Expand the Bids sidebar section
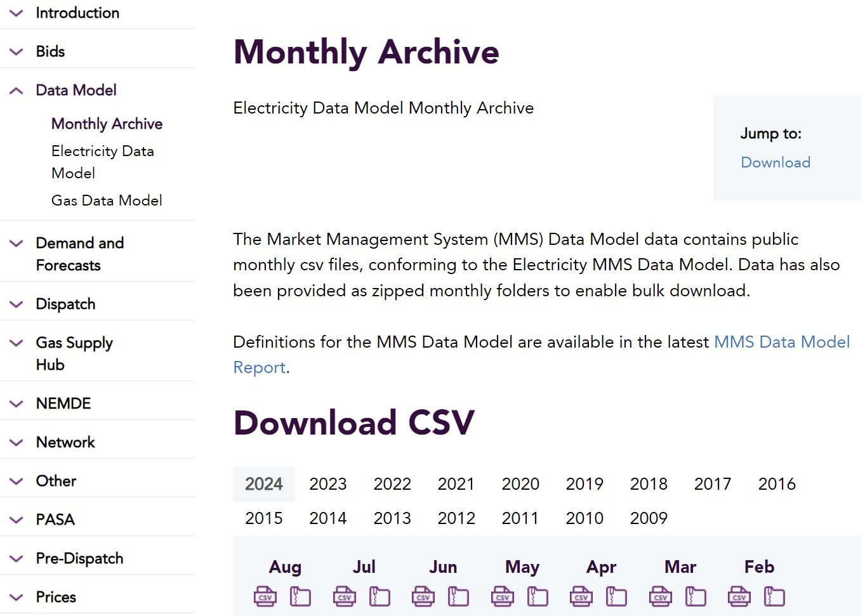The width and height of the screenshot is (865, 616). (x=97, y=51)
